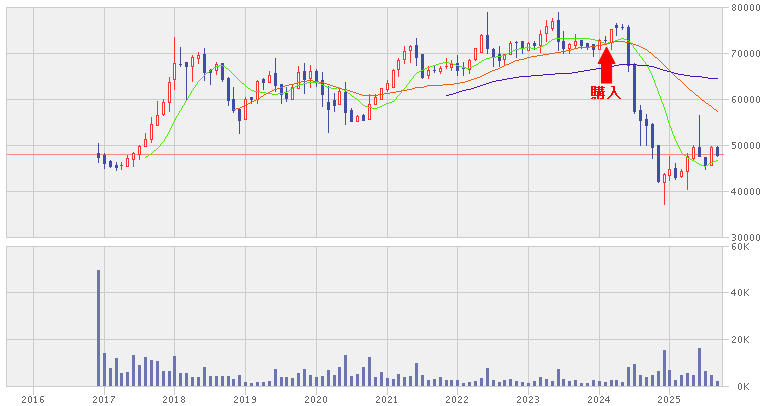This screenshot has width=760, height=406.
Task: Select the 2020 year label on the axis
Action: coord(315,398)
